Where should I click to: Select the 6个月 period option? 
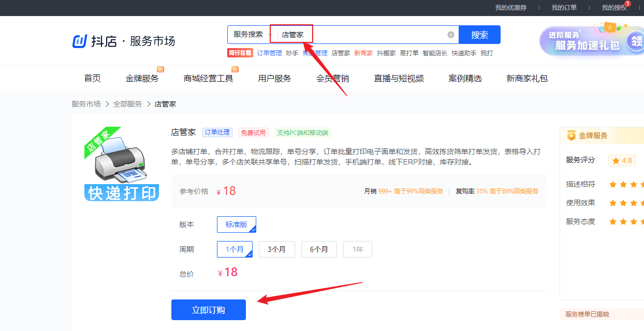319,249
